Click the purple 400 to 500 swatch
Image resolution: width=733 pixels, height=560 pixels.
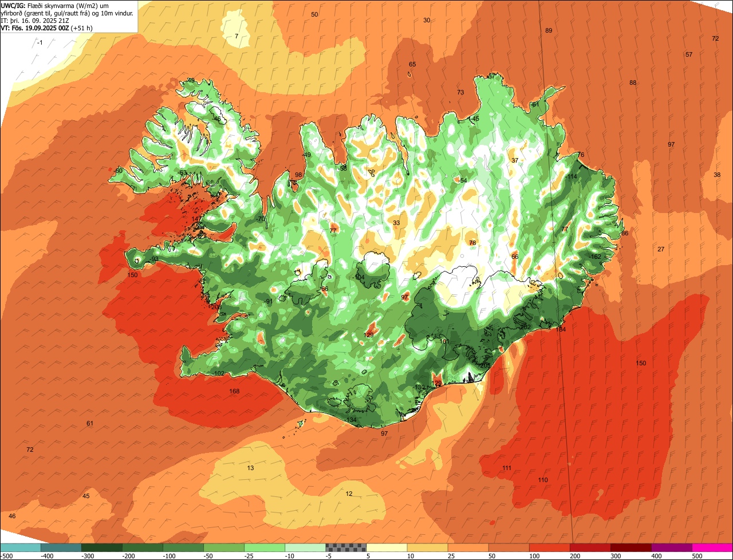click(671, 547)
